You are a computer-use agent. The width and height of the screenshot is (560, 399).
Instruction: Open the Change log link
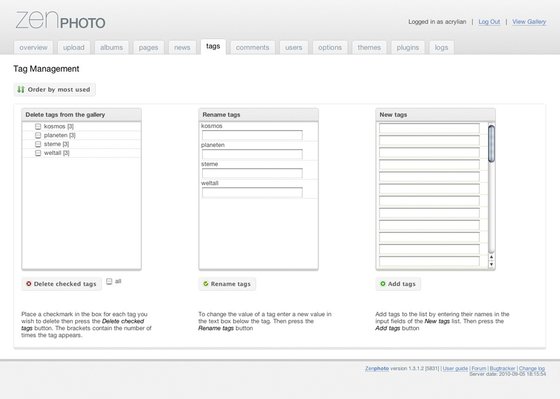pos(532,368)
